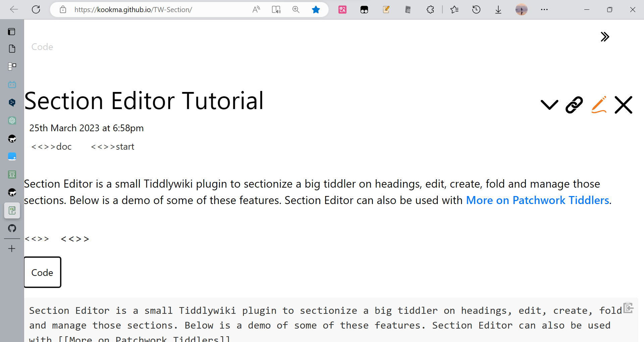Screen dimensions: 644x342
Task: Open the ChatGPT sidebar app
Action: coord(12,120)
